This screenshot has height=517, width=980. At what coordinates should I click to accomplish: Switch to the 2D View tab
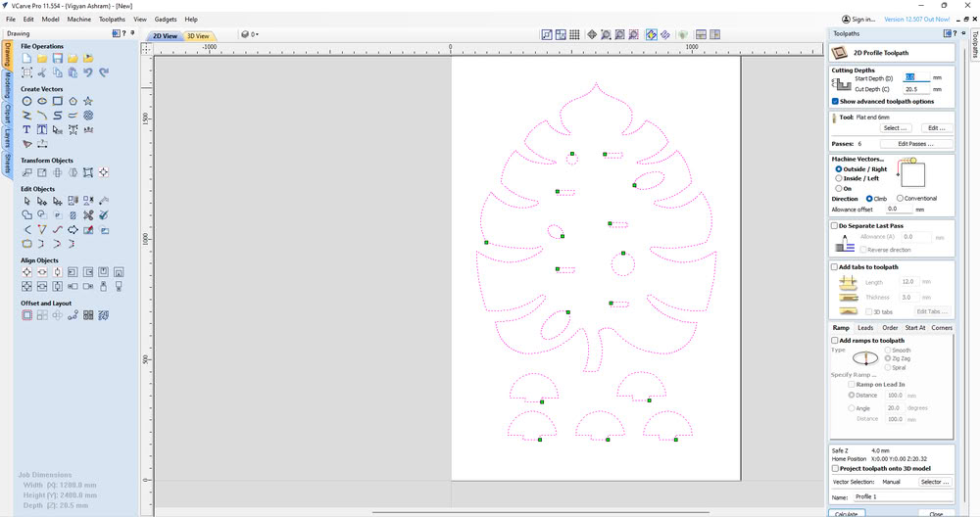pos(165,35)
